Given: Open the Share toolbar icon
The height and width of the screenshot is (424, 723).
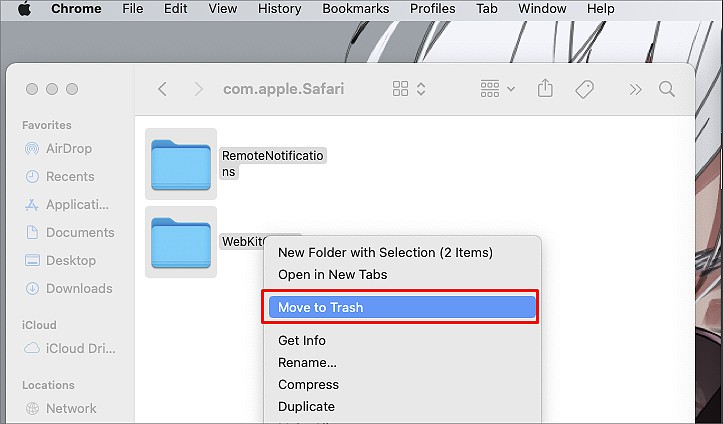Looking at the screenshot, I should tap(545, 88).
